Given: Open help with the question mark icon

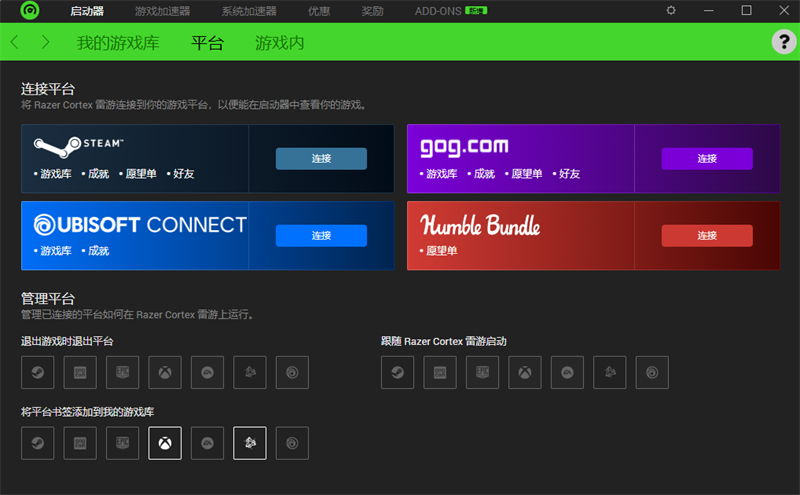Looking at the screenshot, I should coord(784,41).
